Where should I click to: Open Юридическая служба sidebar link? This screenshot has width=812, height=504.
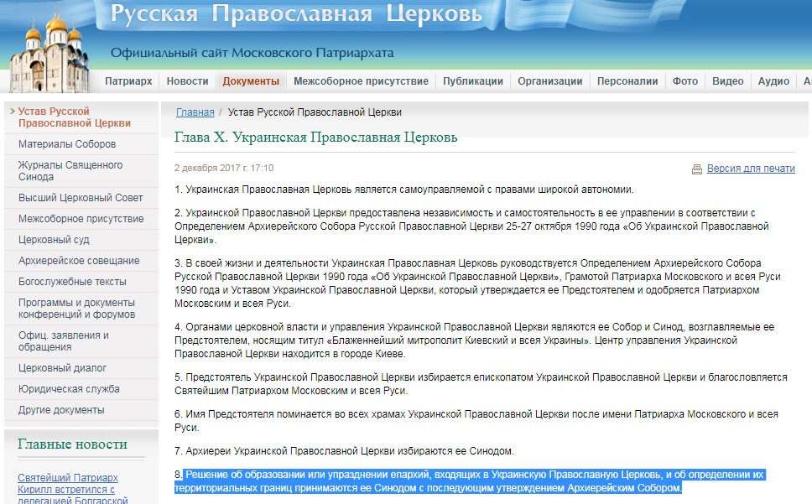(69, 389)
